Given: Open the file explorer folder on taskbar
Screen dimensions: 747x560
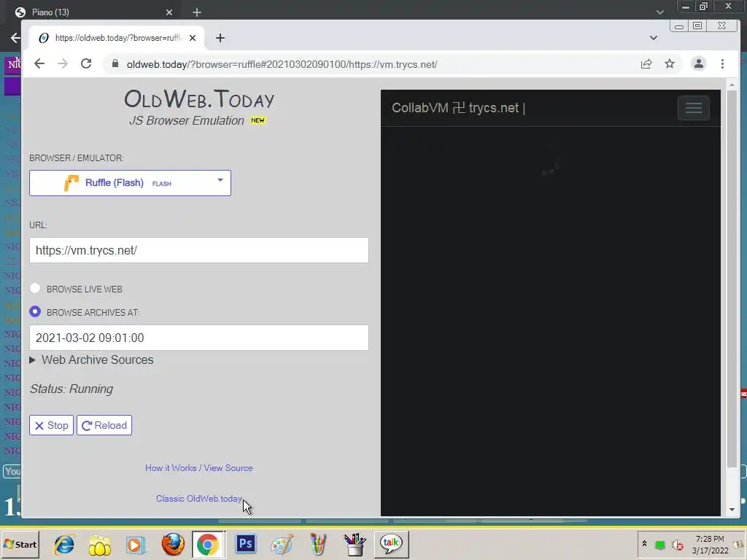Looking at the screenshot, I should coord(99,544).
